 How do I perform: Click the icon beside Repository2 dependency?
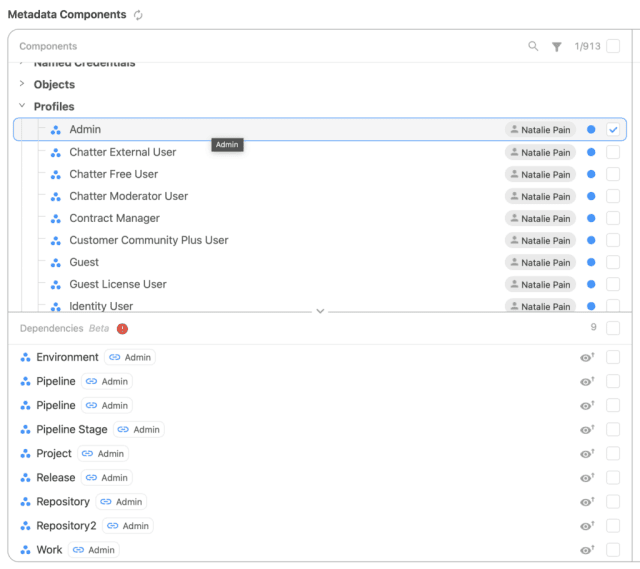tap(25, 526)
